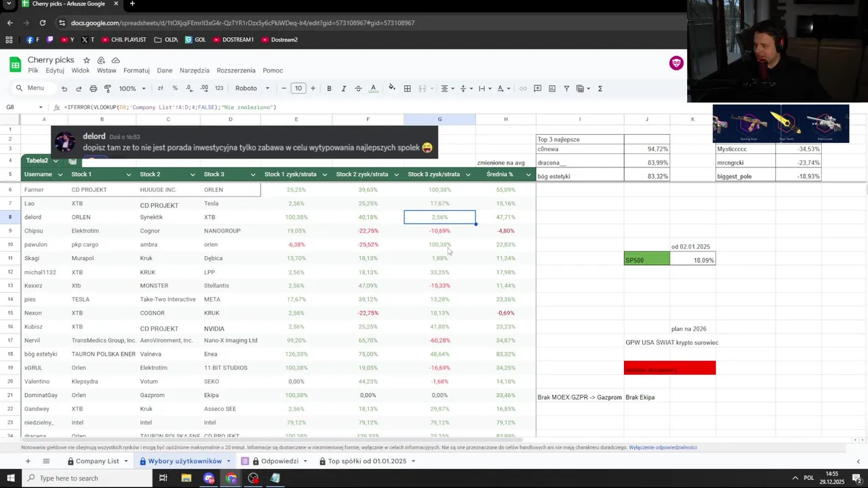
Task: Open number format 123 menu
Action: tap(219, 88)
